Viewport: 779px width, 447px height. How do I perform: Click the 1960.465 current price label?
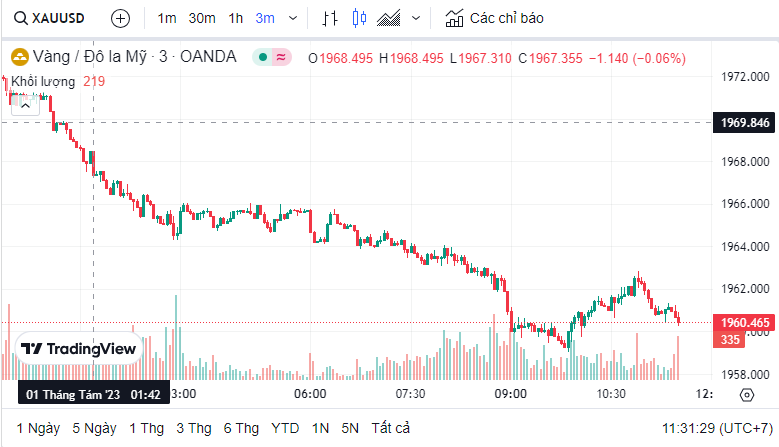click(745, 322)
